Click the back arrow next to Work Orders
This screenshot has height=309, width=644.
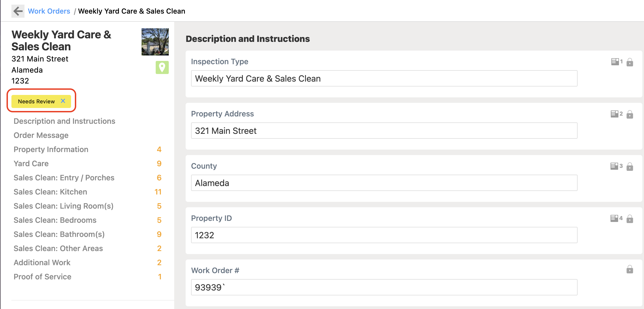17,11
